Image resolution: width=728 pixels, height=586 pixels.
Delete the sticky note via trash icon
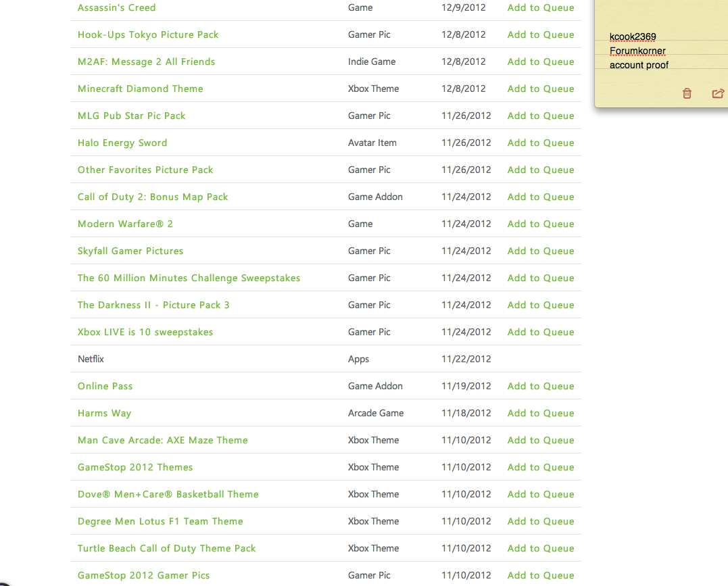(687, 93)
